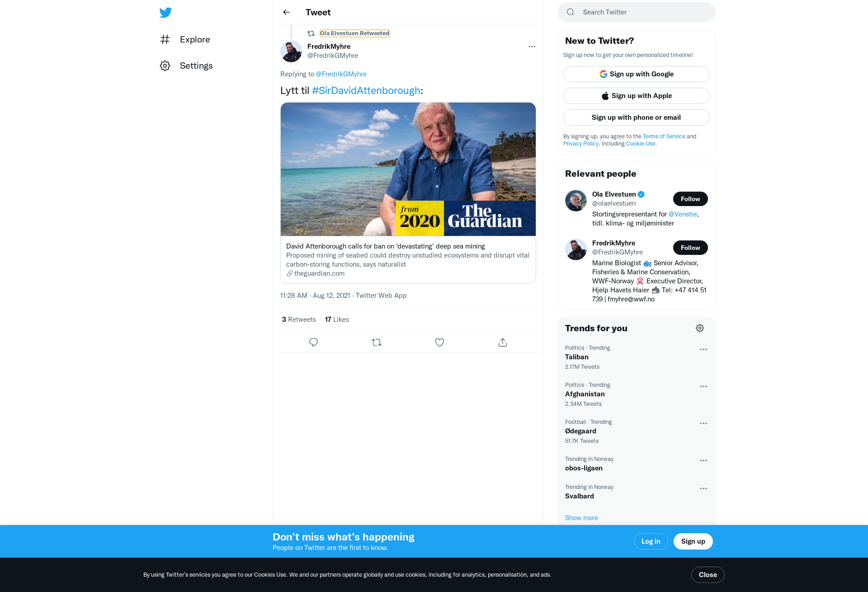
Task: Click Show more under trends
Action: [581, 518]
